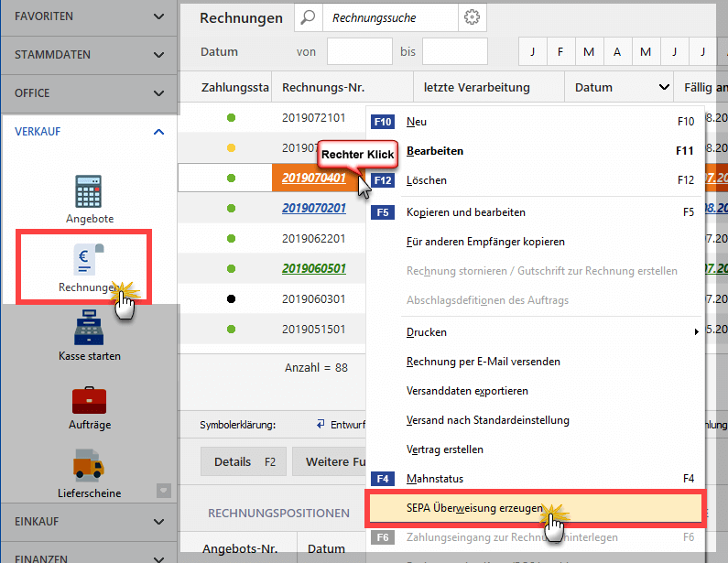Select Für anderen Empfänger kopieren
Viewport: 728px width, 563px height.
534,242
